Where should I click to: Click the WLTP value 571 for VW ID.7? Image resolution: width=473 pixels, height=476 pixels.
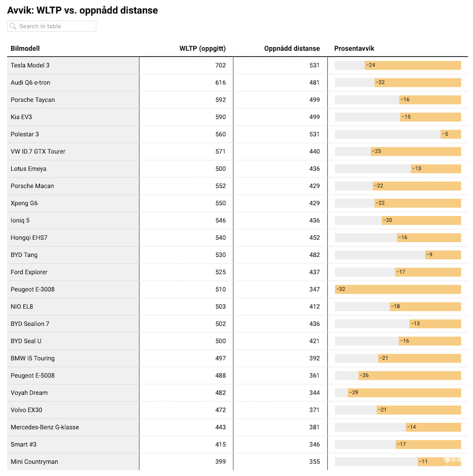click(x=220, y=151)
